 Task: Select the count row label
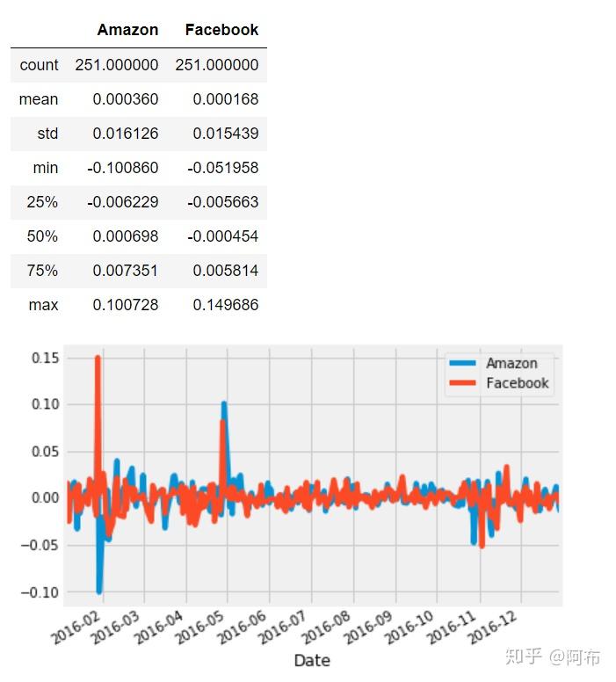click(x=39, y=65)
